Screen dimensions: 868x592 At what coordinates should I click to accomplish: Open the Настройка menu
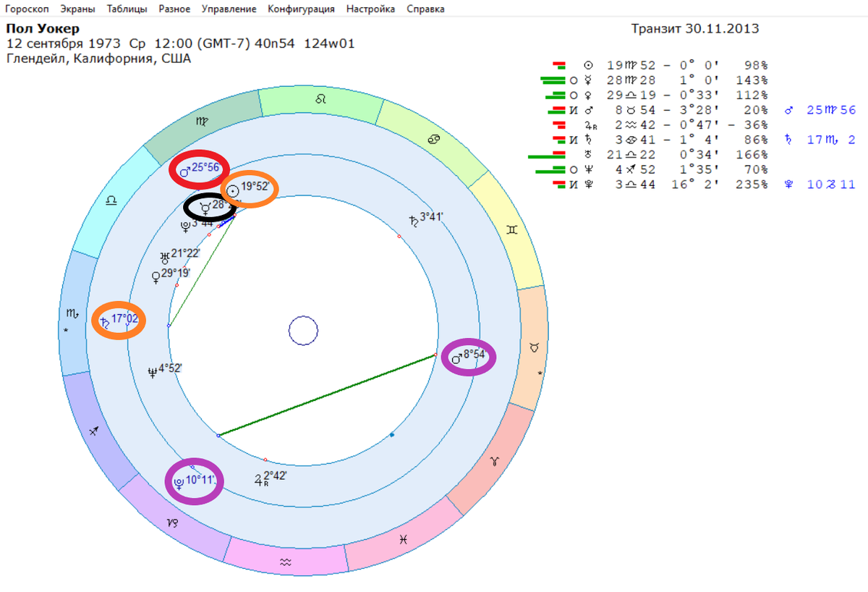(370, 9)
